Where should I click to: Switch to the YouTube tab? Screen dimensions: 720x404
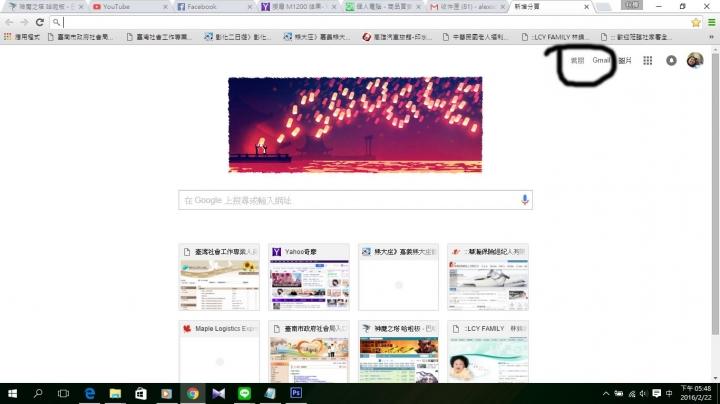pos(130,6)
